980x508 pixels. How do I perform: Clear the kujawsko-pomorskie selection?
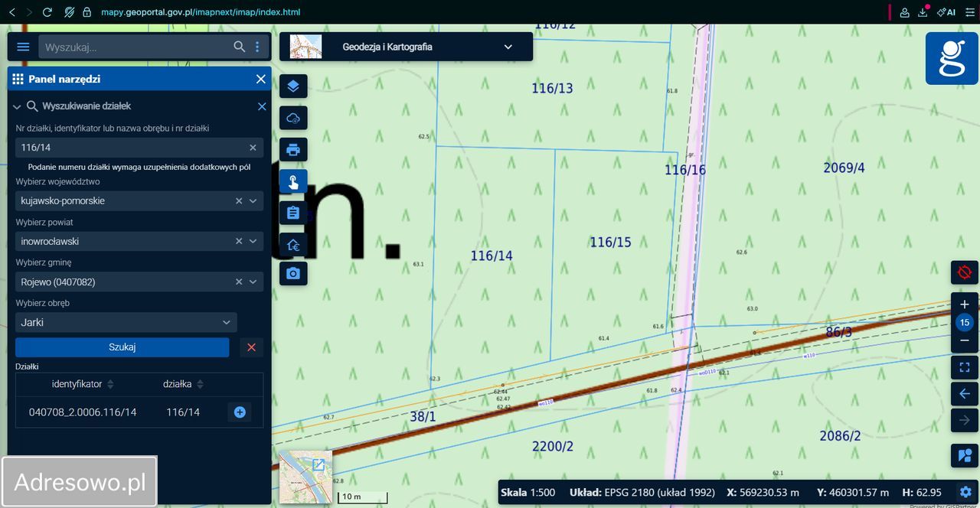pos(239,200)
